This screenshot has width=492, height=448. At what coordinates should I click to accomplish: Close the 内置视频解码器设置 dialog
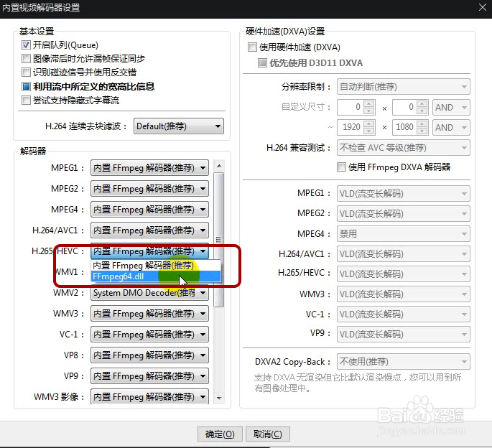483,7
